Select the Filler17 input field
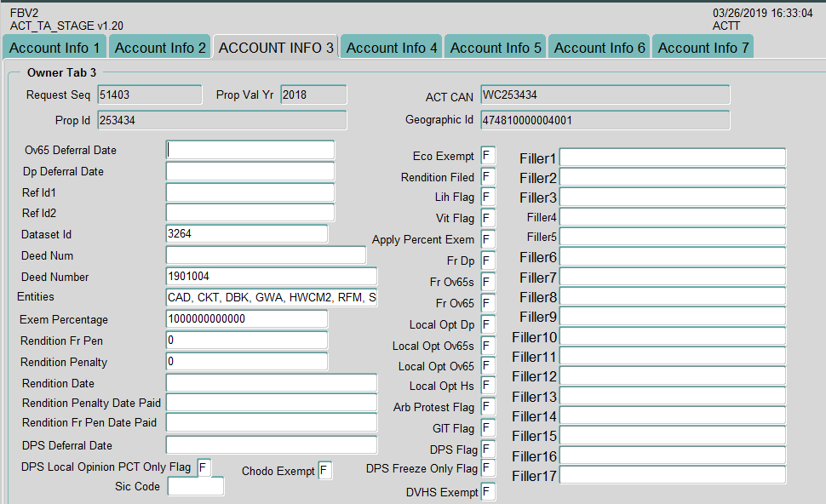This screenshot has height=504, width=826. [x=672, y=476]
